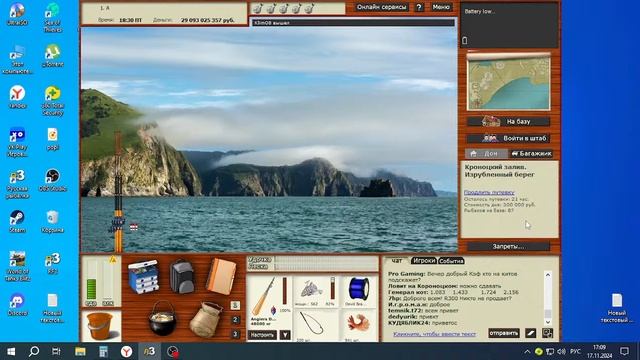Click the burlap sack icon

coord(206,320)
